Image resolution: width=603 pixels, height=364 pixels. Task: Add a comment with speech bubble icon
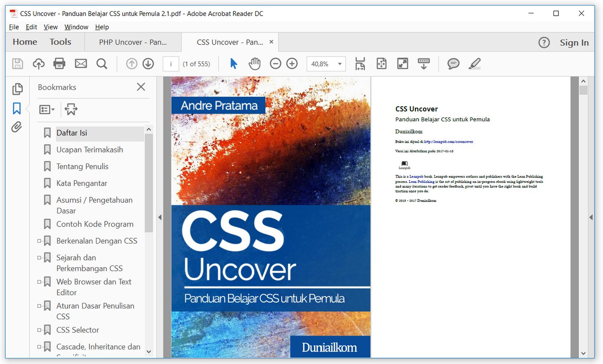(x=453, y=64)
